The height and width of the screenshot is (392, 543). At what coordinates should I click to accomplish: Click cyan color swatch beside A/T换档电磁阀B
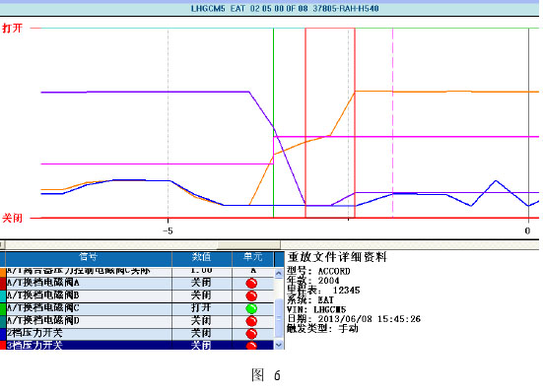[3, 295]
